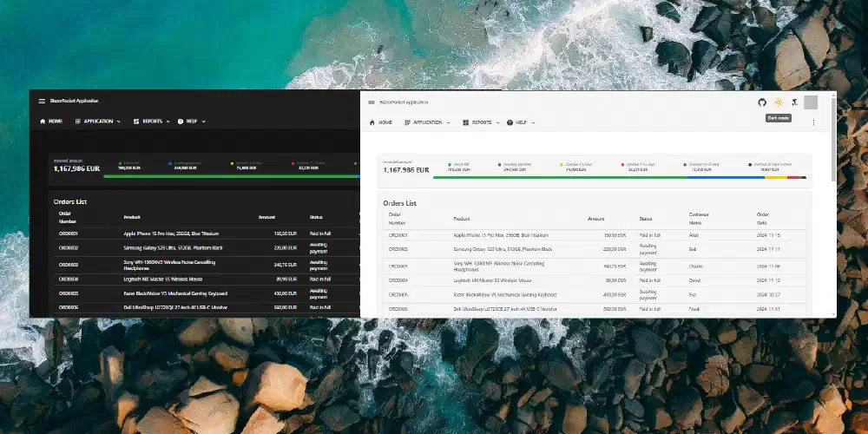Click the Help question mark icon in the dark window
This screenshot has width=868, height=434.
pyautogui.click(x=181, y=122)
